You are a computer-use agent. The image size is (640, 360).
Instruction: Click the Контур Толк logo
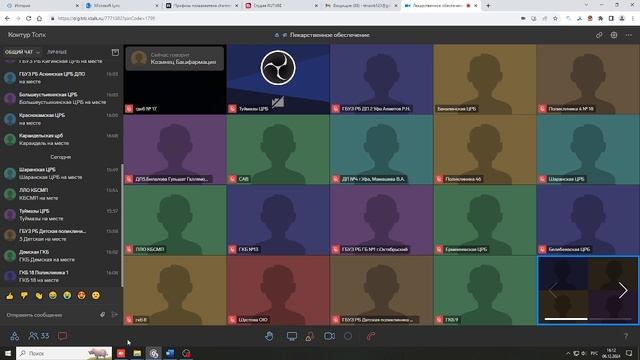(x=27, y=35)
